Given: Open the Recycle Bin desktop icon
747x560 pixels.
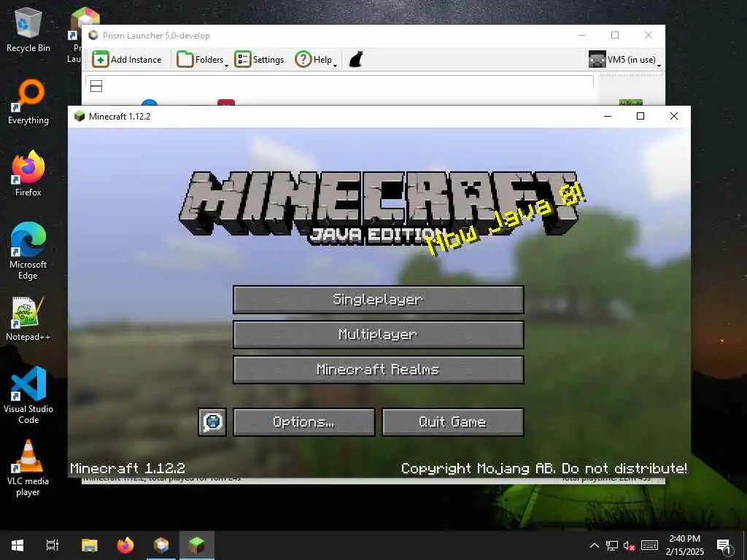Looking at the screenshot, I should (x=28, y=30).
